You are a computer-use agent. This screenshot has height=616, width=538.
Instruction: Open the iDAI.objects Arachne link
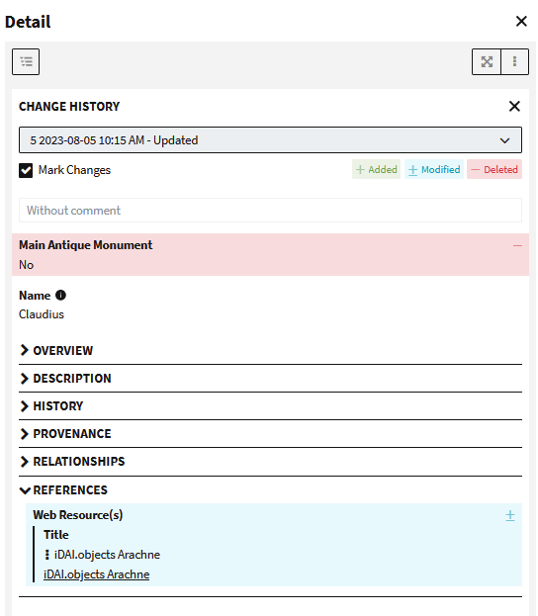click(x=96, y=574)
